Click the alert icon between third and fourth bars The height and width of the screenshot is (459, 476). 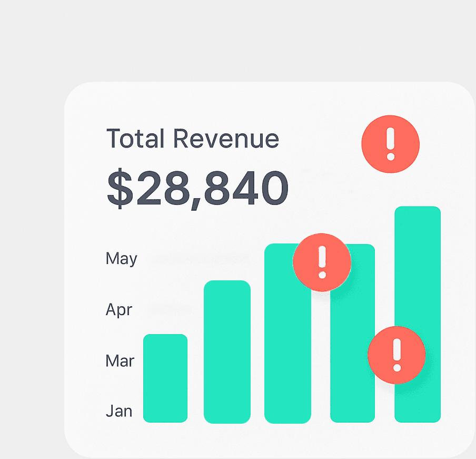[x=322, y=262]
